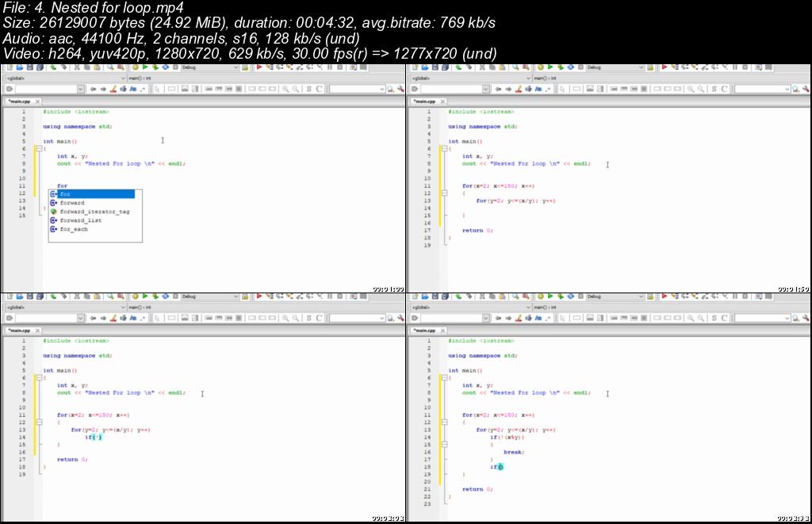This screenshot has width=812, height=524.
Task: Click 'using namespace std;' in bottom-right frame
Action: click(x=483, y=356)
